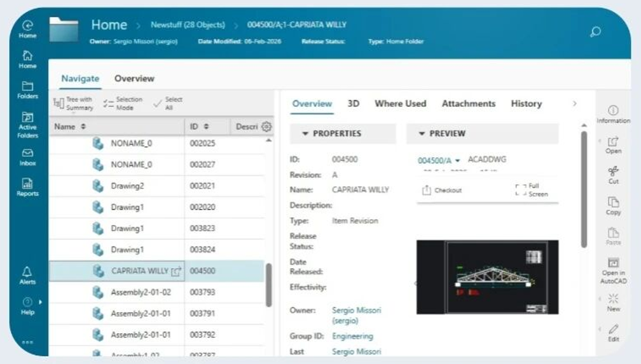
Task: Click the CAD drawing preview thumbnail
Action: coord(487,277)
